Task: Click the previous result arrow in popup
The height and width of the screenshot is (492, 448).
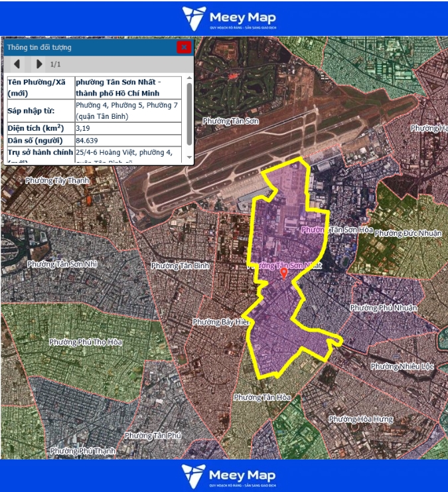Action: pos(17,64)
